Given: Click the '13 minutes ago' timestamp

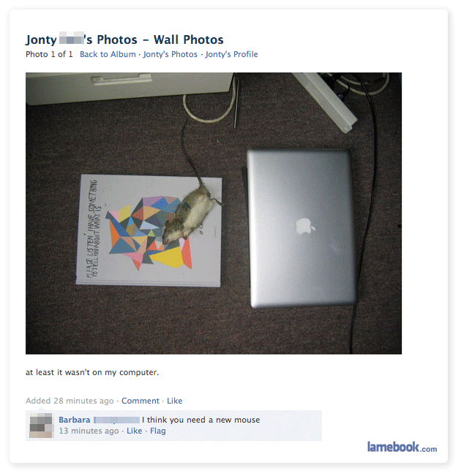Looking at the screenshot, I should [89, 431].
